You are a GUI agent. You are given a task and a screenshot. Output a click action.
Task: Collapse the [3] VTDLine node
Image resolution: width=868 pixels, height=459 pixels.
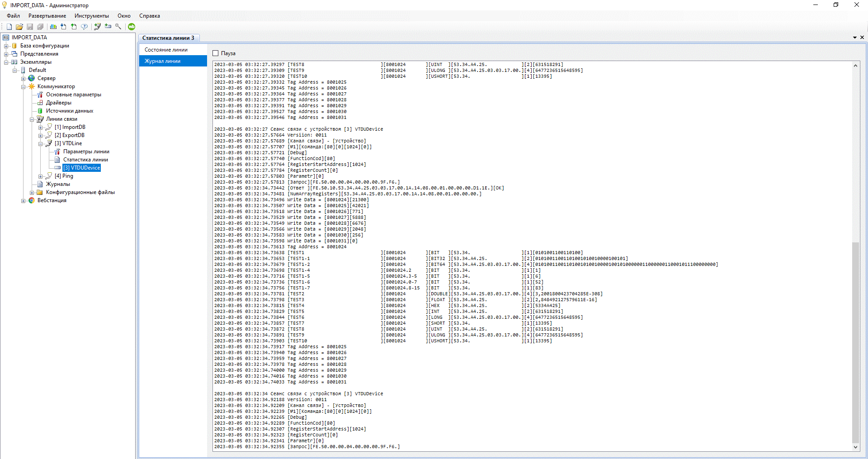tap(41, 144)
